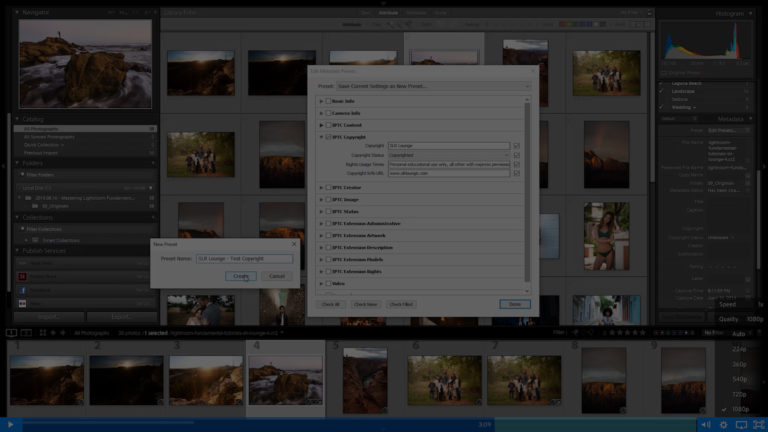The height and width of the screenshot is (432, 768).
Task: Toggle the Camera Info checkbox
Action: coord(329,113)
